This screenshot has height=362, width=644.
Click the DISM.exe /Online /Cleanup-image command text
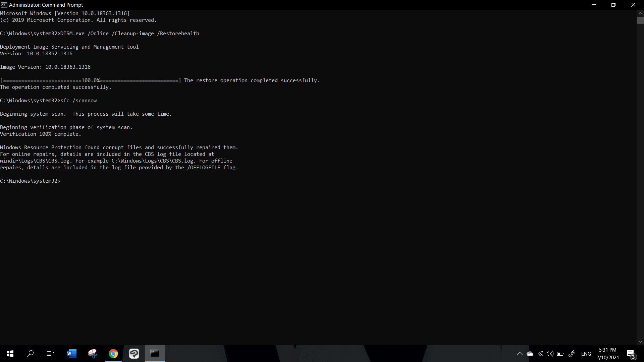click(130, 34)
